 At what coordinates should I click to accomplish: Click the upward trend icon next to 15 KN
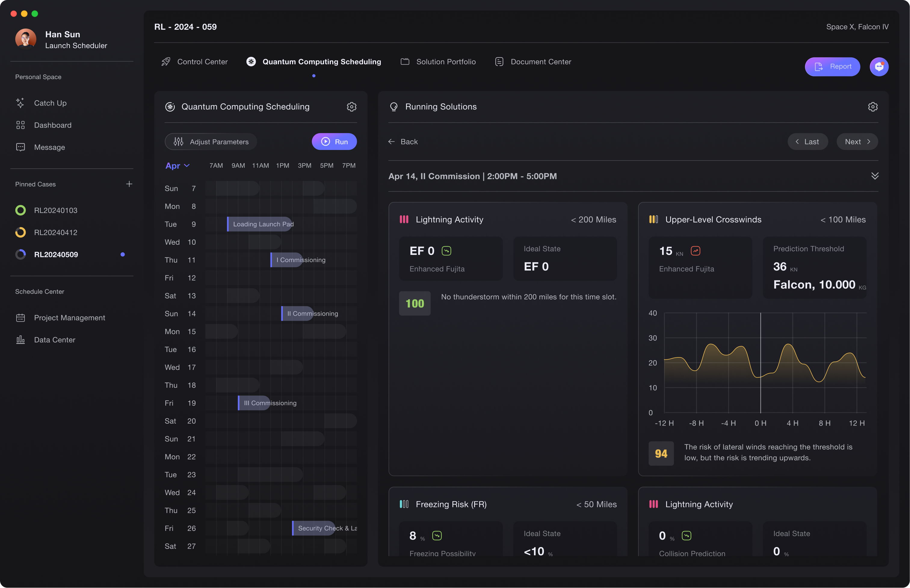coord(695,251)
